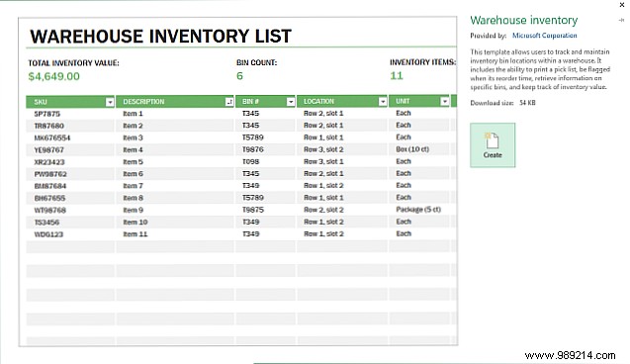
Task: Select the SKU cell TS3456
Action: click(x=46, y=223)
